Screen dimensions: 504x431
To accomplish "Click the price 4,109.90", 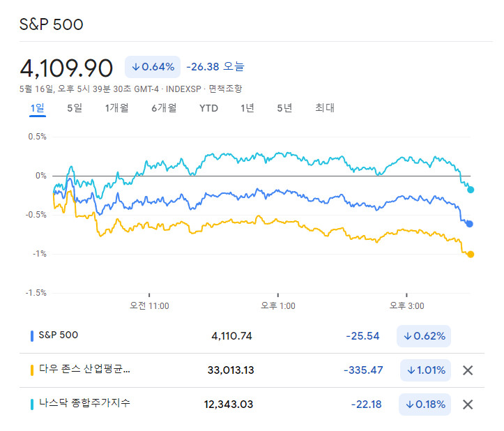I will (x=66, y=68).
